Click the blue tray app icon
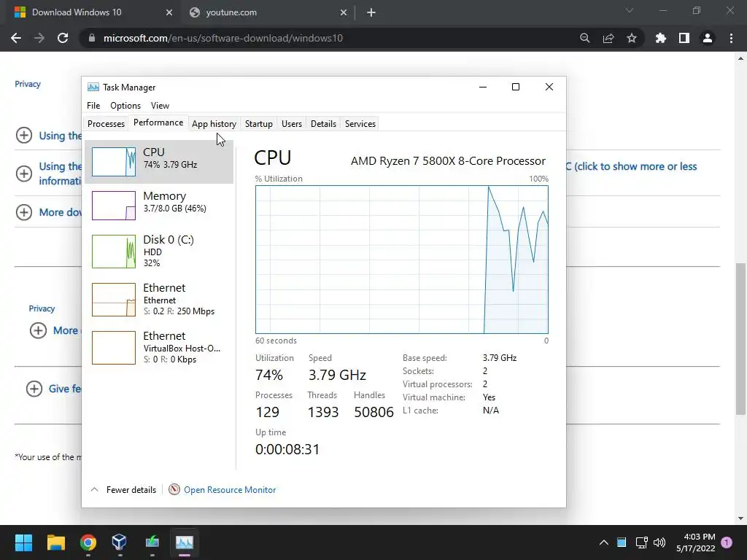This screenshot has width=747, height=560. [x=622, y=542]
